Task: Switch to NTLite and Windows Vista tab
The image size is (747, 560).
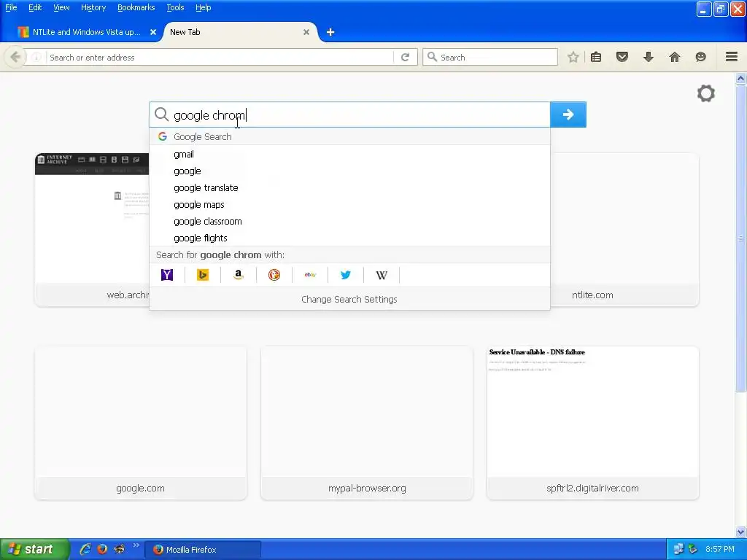Action: click(x=87, y=32)
